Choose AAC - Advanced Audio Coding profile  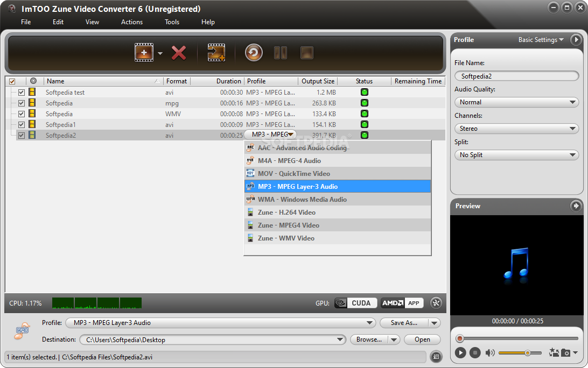[x=338, y=147]
